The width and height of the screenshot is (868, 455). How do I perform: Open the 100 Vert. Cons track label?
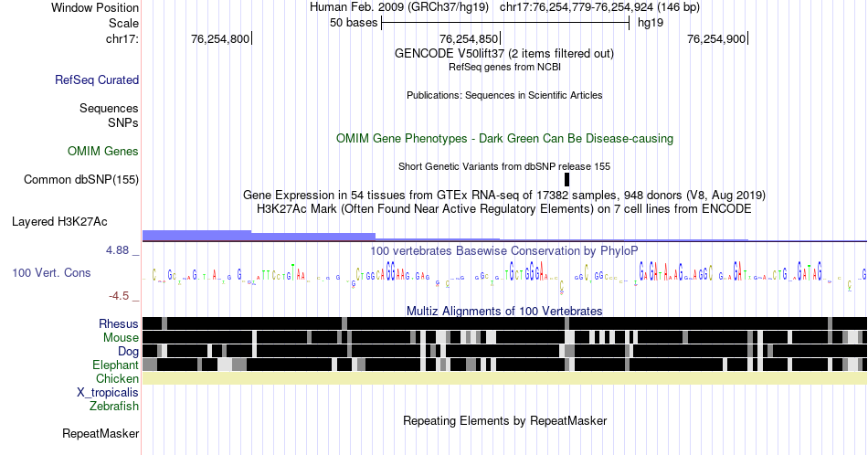[x=51, y=272]
